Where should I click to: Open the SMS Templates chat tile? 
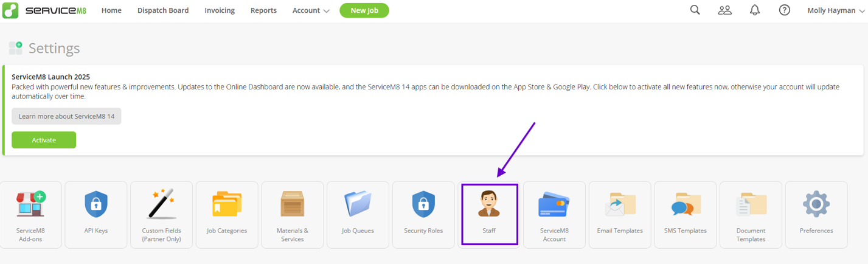(x=686, y=215)
